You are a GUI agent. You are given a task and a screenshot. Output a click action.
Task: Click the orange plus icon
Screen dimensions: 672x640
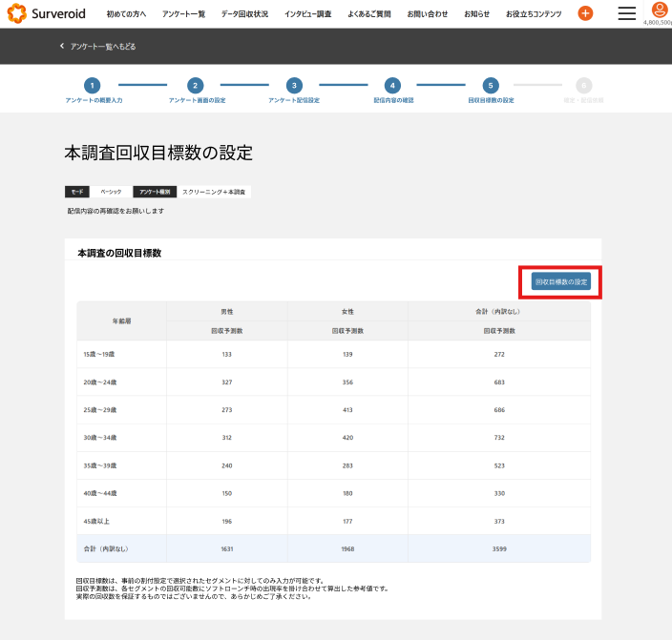point(585,13)
